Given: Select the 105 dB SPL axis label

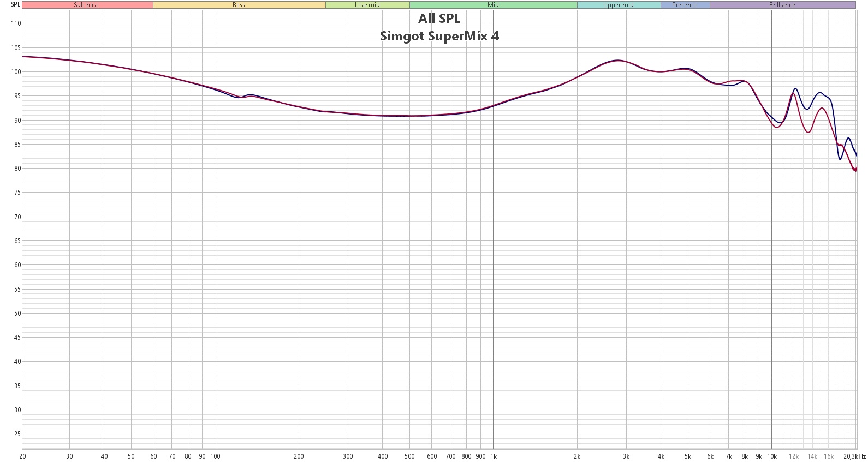Looking at the screenshot, I should point(16,48).
